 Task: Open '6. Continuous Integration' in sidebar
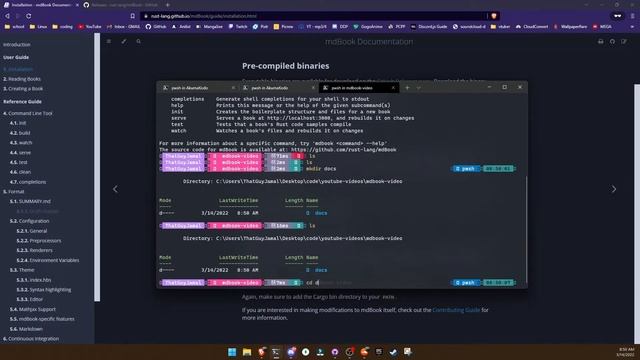[31, 338]
